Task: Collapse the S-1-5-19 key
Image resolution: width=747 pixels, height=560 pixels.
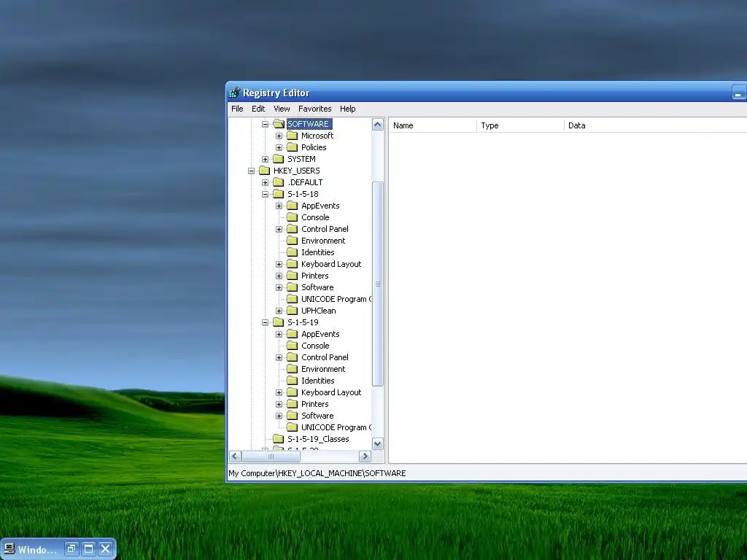Action: coord(266,322)
